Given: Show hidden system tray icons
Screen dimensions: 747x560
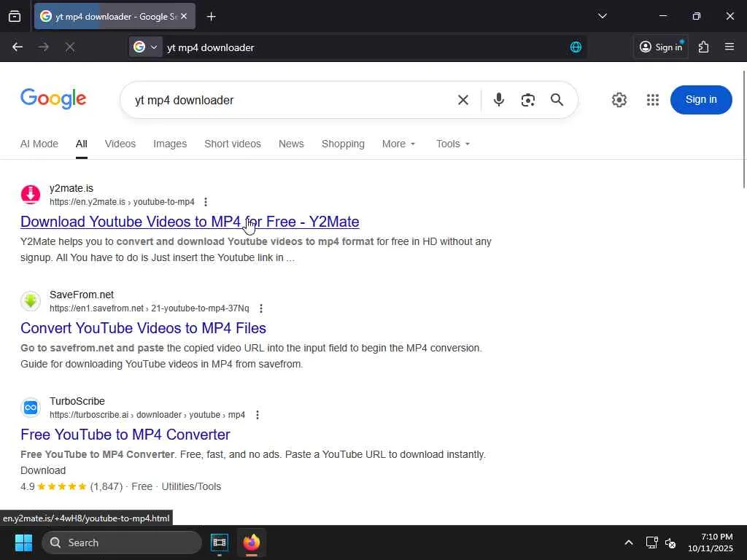Looking at the screenshot, I should (x=628, y=542).
